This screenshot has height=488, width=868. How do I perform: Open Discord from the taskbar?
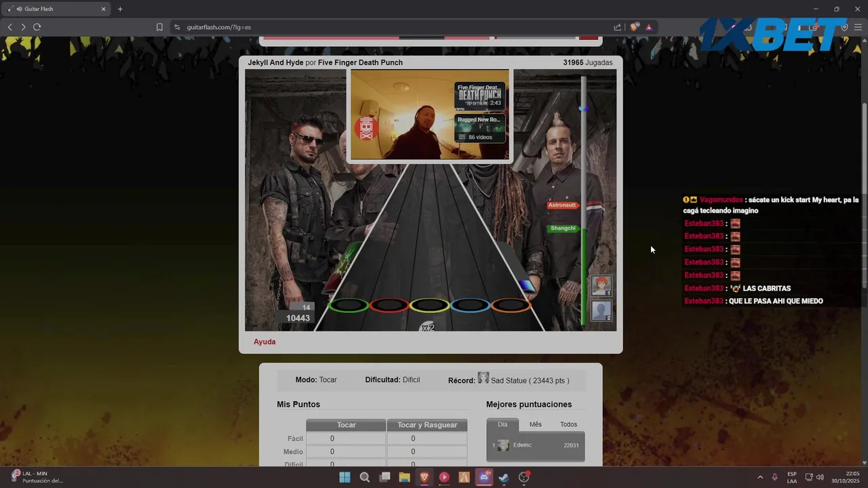click(x=484, y=477)
